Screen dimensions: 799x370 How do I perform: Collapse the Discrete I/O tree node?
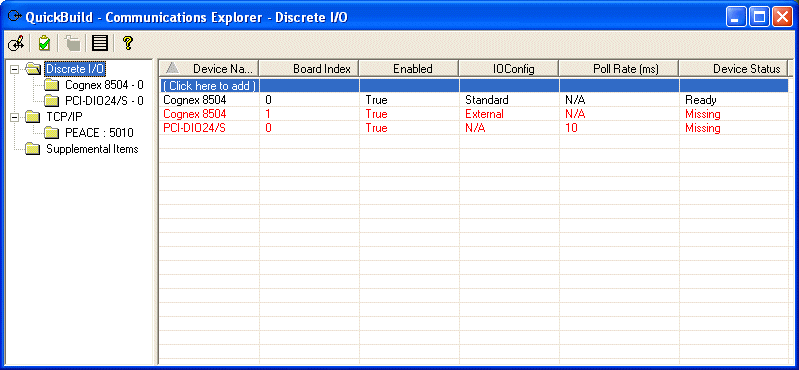tap(15, 69)
